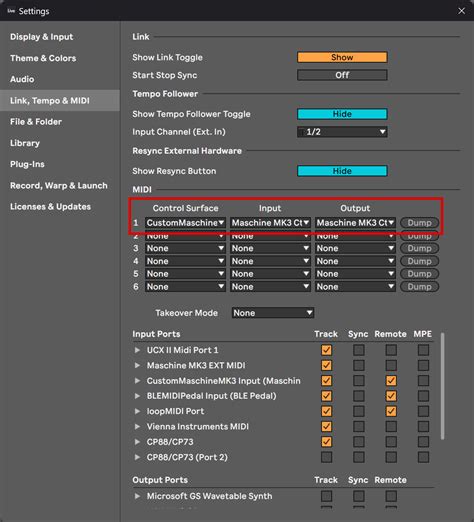This screenshot has width=474, height=522.
Task: Expand the loopMIDI Port input entry
Action: [x=137, y=411]
